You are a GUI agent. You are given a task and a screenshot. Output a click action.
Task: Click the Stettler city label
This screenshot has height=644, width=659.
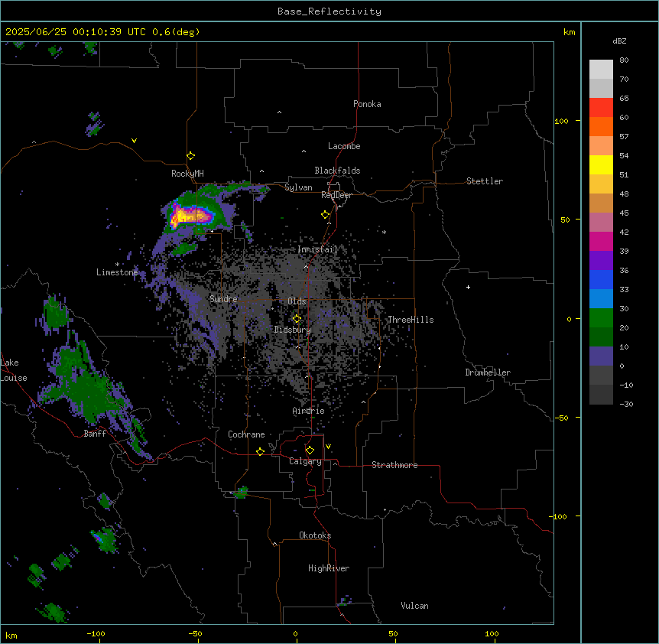[485, 181]
